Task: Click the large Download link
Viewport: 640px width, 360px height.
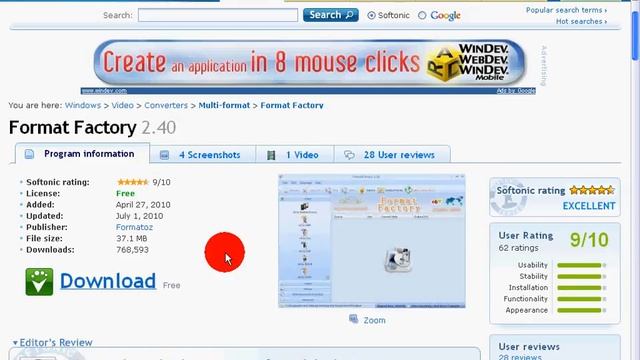Action: (x=108, y=281)
